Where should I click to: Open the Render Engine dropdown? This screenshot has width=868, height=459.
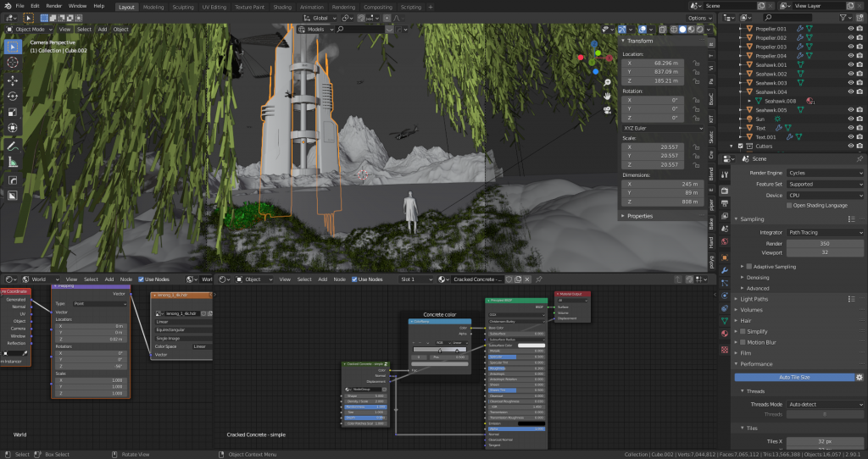click(x=825, y=173)
